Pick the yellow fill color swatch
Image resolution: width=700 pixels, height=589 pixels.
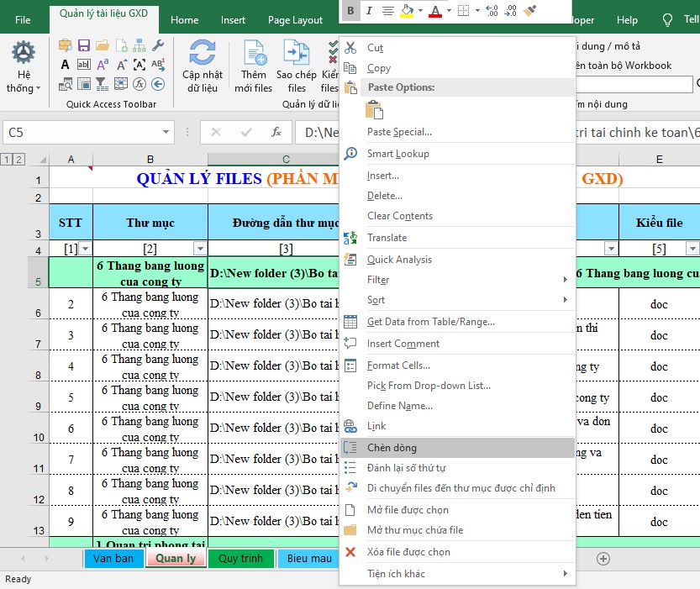tap(407, 11)
